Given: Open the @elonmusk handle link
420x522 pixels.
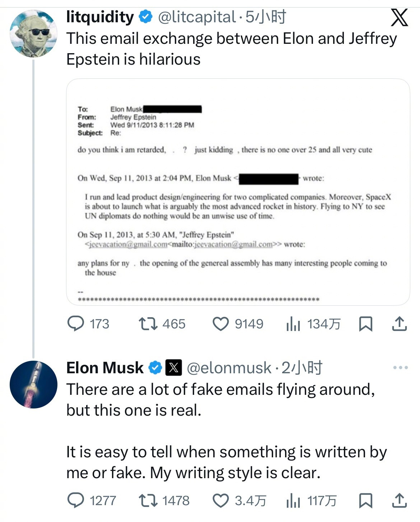Looking at the screenshot, I should pos(229,368).
